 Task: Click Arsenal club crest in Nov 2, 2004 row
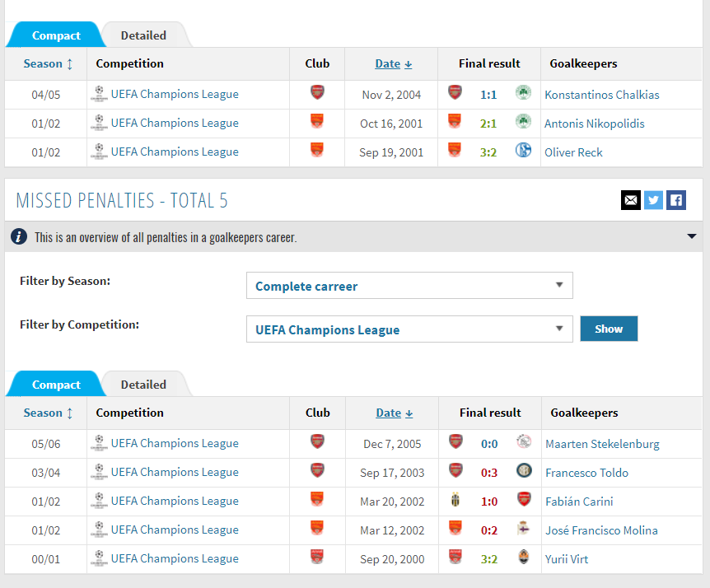pos(317,93)
